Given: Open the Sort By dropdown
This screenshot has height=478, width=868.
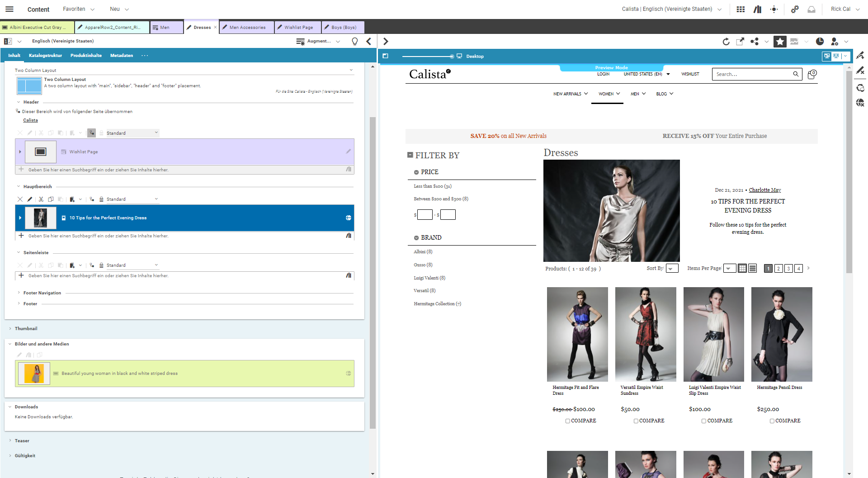Looking at the screenshot, I should pyautogui.click(x=672, y=269).
